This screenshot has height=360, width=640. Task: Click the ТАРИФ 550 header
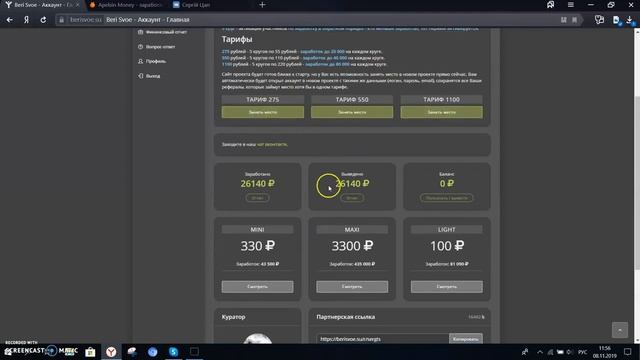tap(352, 100)
